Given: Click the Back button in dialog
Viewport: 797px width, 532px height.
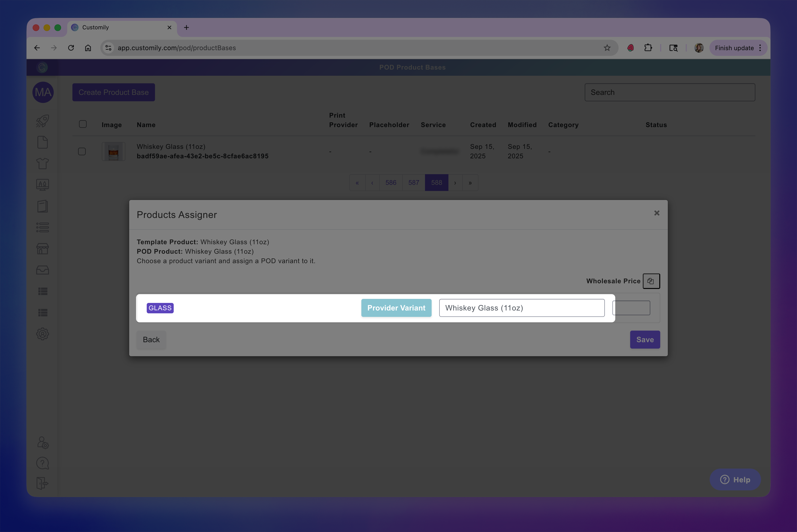Looking at the screenshot, I should point(151,340).
